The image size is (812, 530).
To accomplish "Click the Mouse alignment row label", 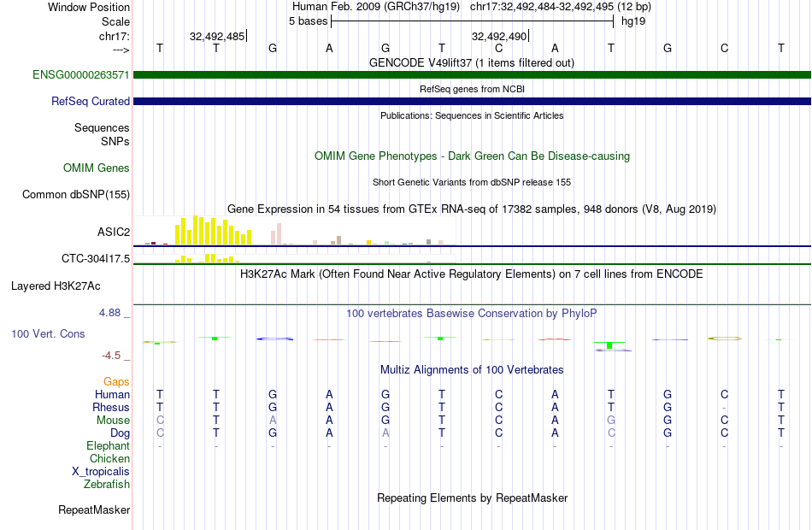I will 113,421.
